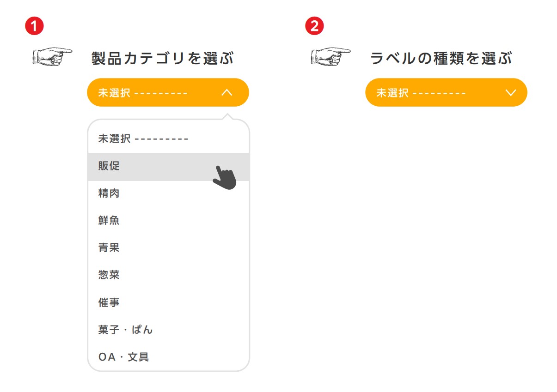Image resolution: width=557 pixels, height=392 pixels.
Task: Open the ラベルの種類 未選択 dropdown
Action: coord(446,92)
